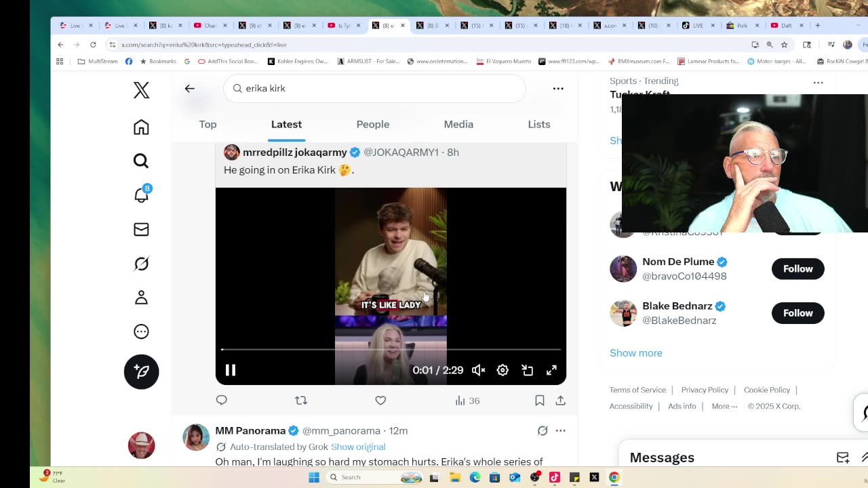The image size is (868, 488).
Task: Open Privacy Policy link
Action: click(705, 390)
